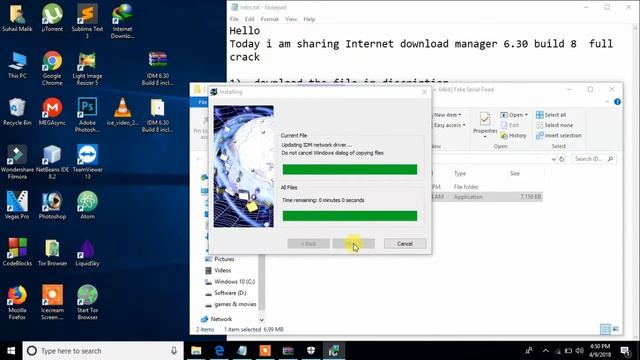Click the All Files progress bar

350,216
